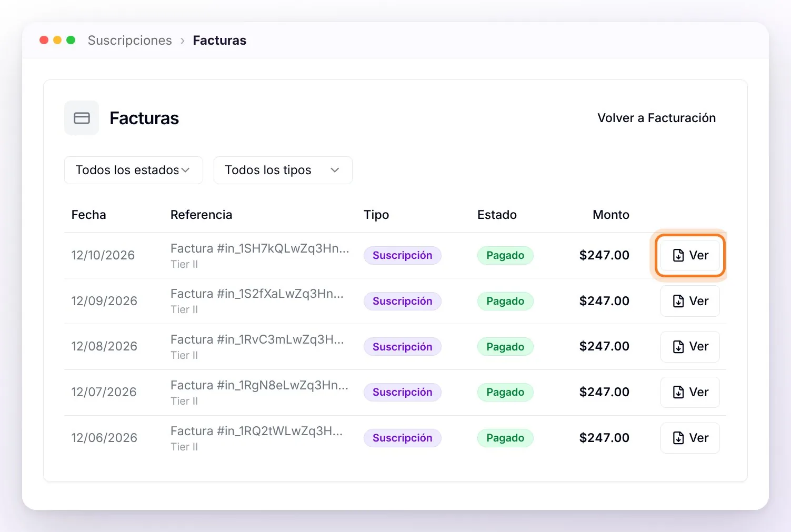Click the date 12/09/2026

coord(104,301)
